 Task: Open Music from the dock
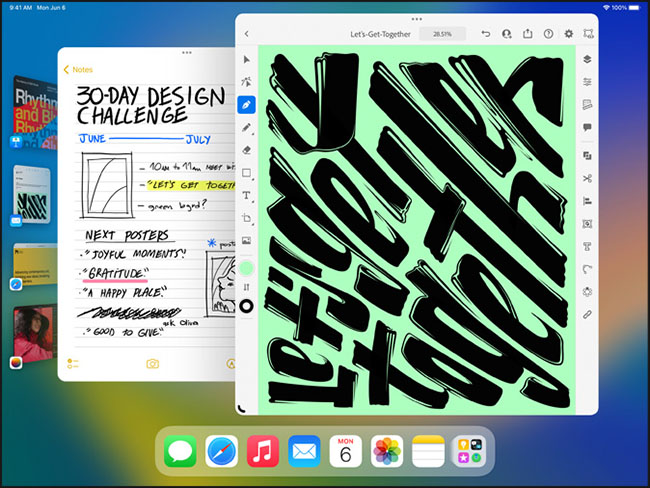(263, 451)
